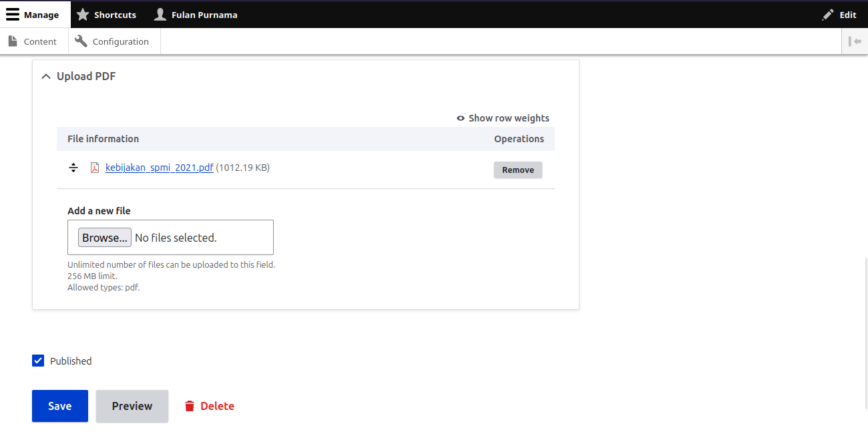Viewport: 868px width, 436px height.
Task: Toggle toolbar orientation arrow icon
Action: [855, 41]
